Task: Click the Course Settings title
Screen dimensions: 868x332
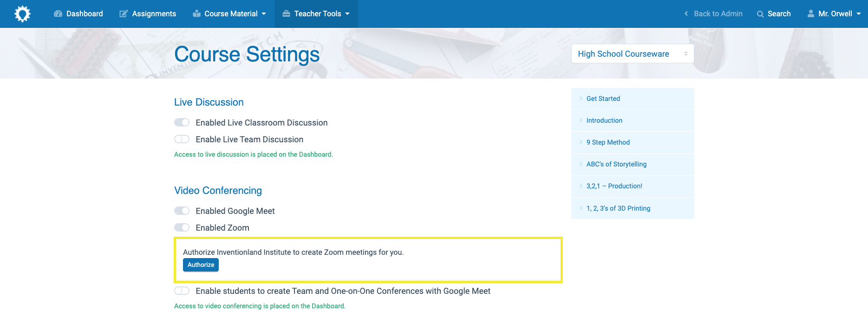Action: pos(247,54)
